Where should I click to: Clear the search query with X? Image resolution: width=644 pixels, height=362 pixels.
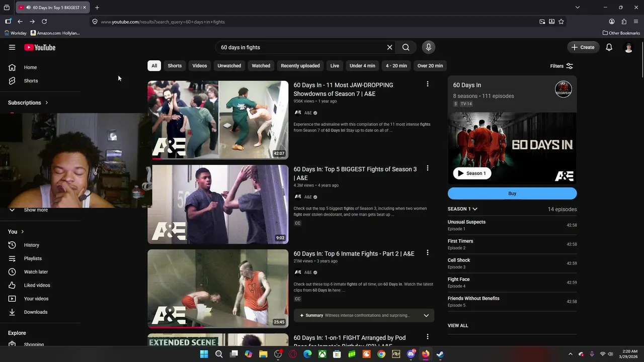coord(389,47)
